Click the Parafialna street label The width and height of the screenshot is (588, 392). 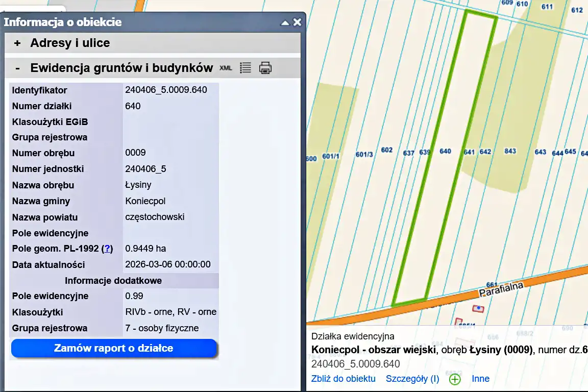pyautogui.click(x=501, y=290)
